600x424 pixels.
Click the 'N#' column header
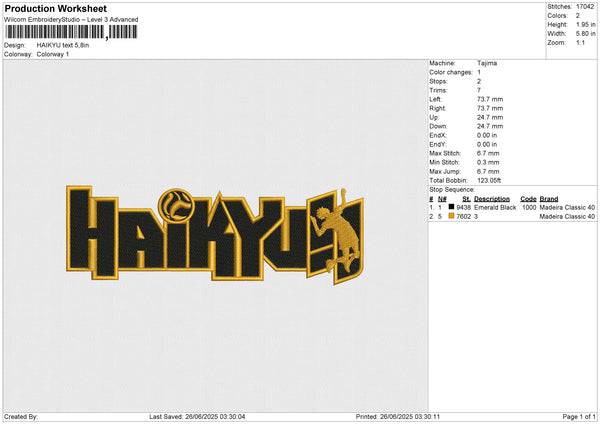(442, 199)
